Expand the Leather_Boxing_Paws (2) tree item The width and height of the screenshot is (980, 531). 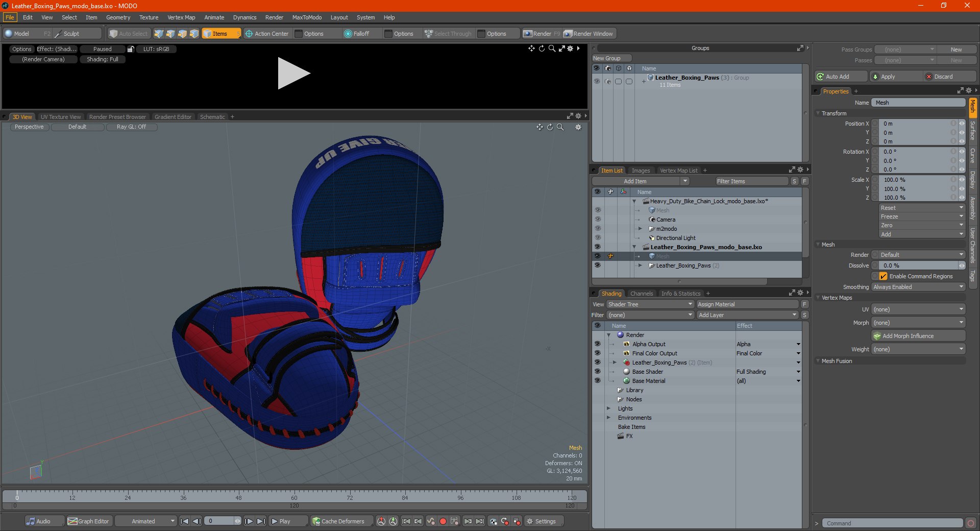[x=640, y=265]
